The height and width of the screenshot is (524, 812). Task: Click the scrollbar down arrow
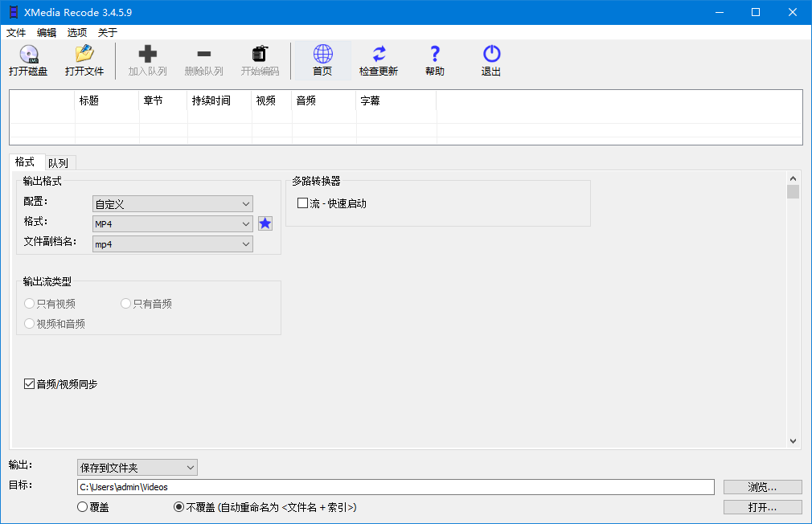tap(793, 441)
